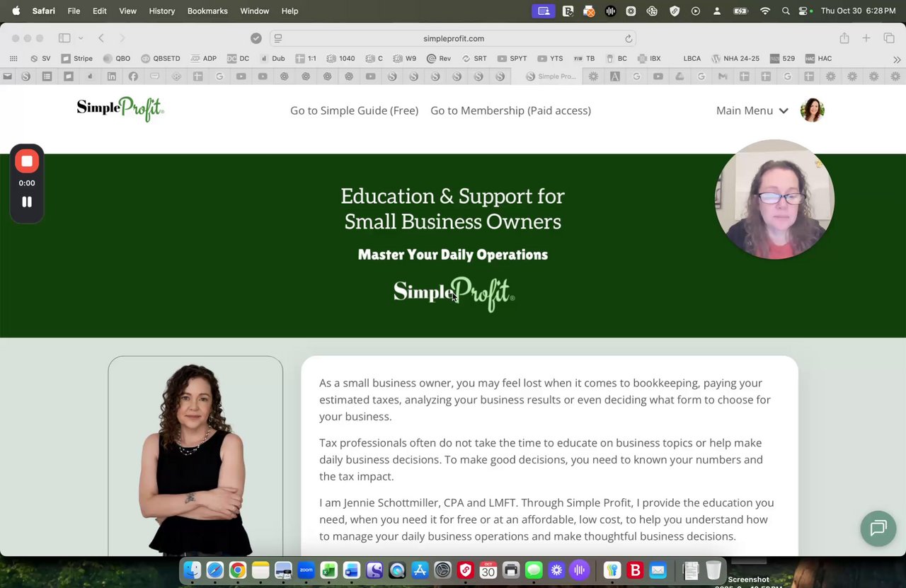Open Safari share menu

pyautogui.click(x=844, y=38)
